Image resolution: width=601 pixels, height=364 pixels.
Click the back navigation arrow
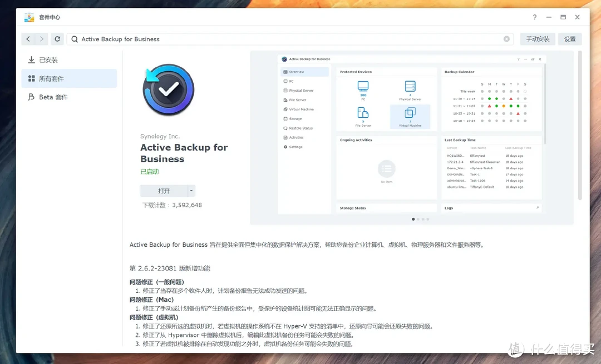28,39
